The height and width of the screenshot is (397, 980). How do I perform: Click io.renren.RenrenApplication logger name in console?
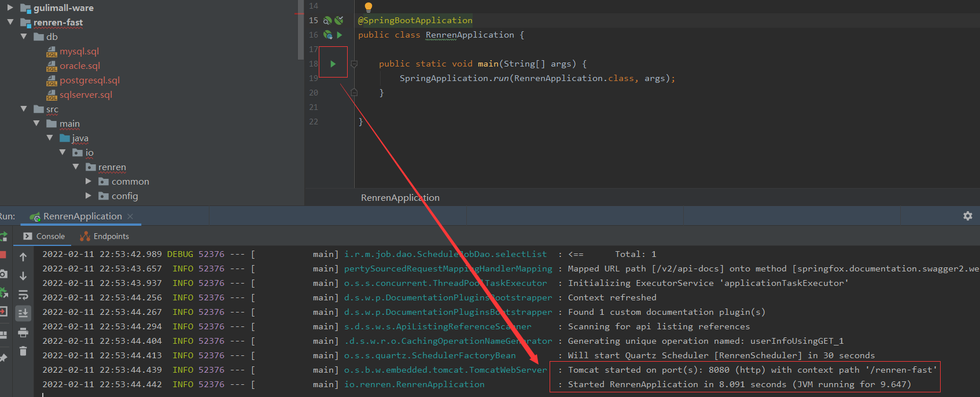pos(414,384)
